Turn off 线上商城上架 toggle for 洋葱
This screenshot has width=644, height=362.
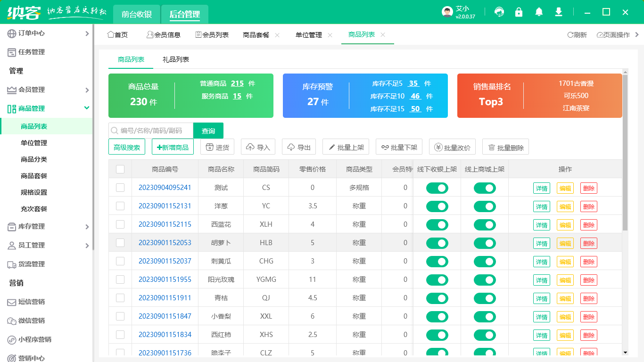[x=485, y=206]
